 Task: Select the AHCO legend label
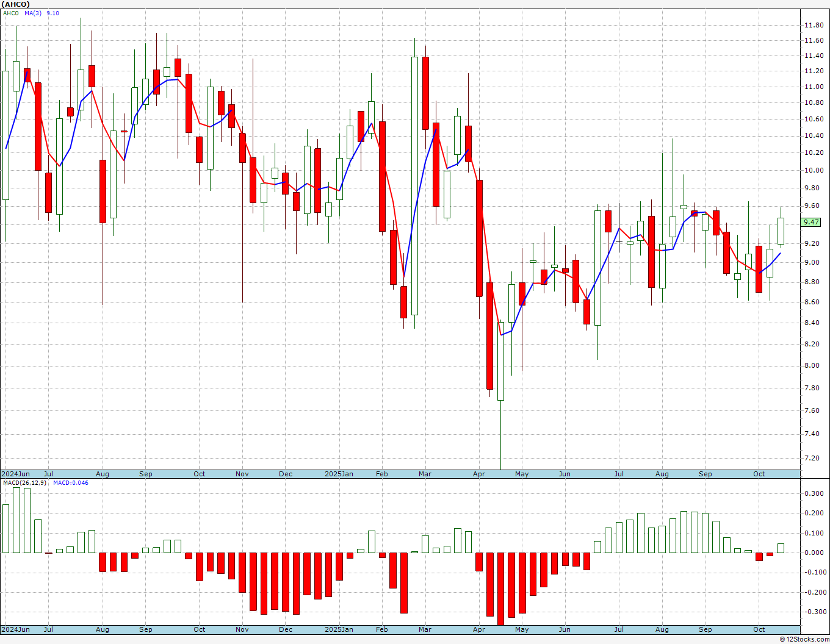coord(11,13)
